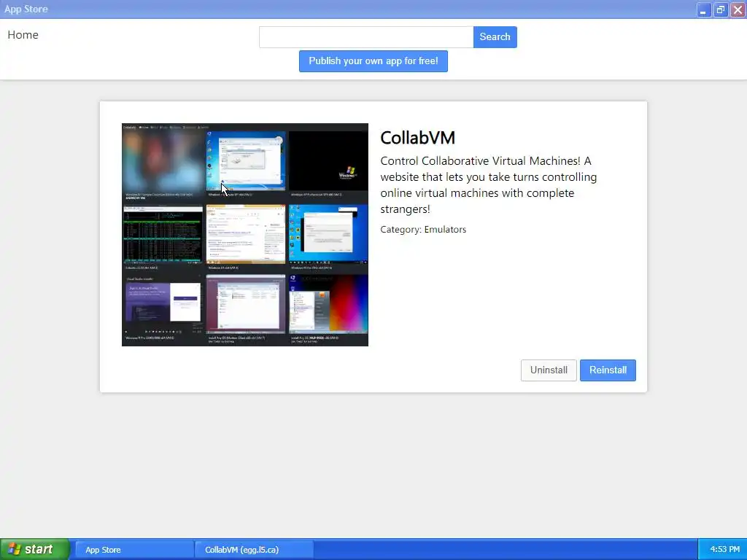Image resolution: width=747 pixels, height=560 pixels.
Task: Click the App Store title bar text
Action: click(x=26, y=9)
